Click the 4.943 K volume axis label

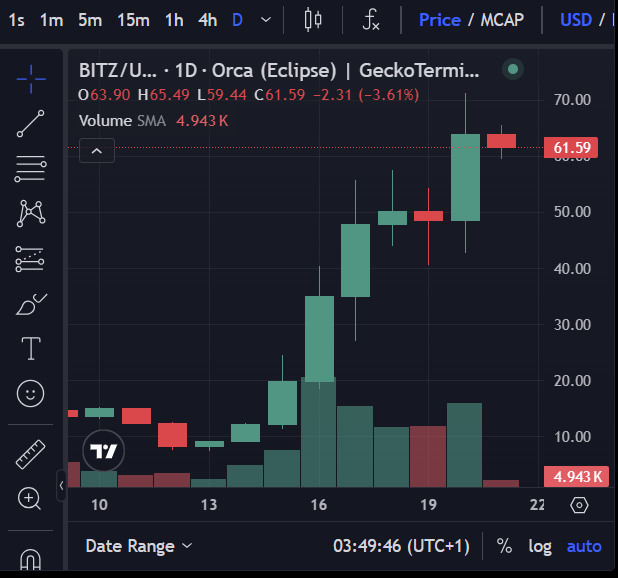click(x=576, y=477)
